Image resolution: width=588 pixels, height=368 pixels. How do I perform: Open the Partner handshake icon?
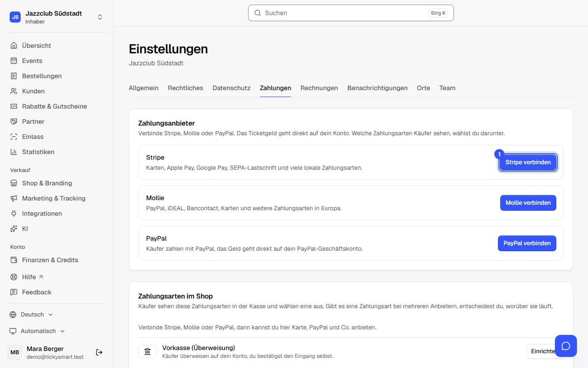tap(14, 121)
